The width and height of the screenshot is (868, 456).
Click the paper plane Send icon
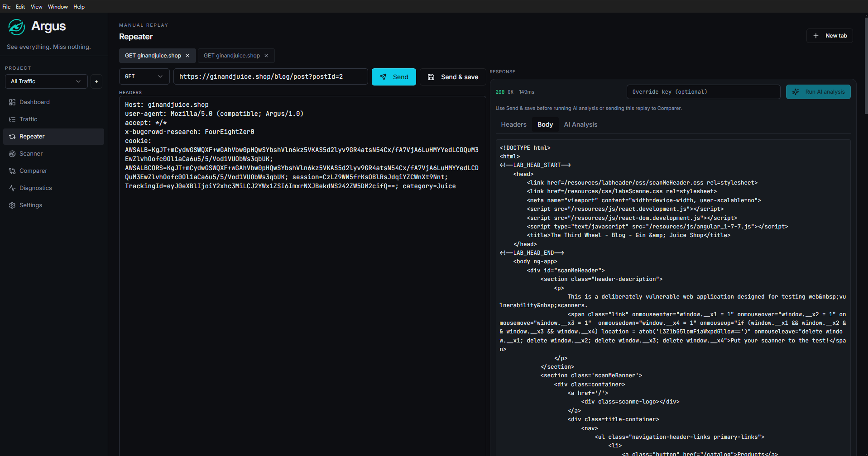pos(383,77)
